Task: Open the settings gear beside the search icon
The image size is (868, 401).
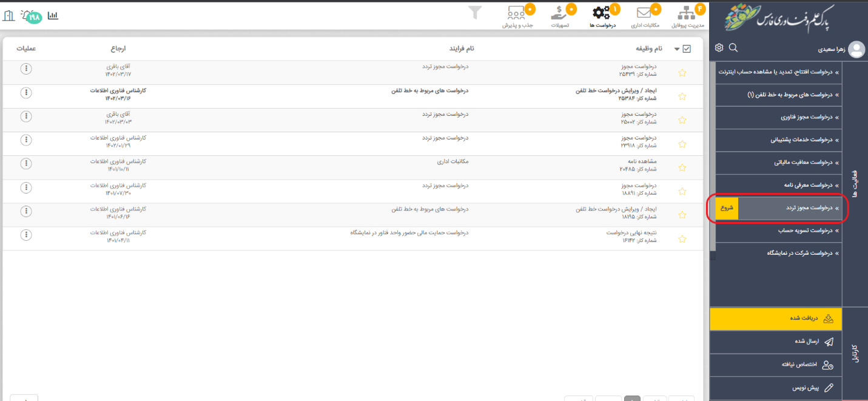Action: pos(719,48)
